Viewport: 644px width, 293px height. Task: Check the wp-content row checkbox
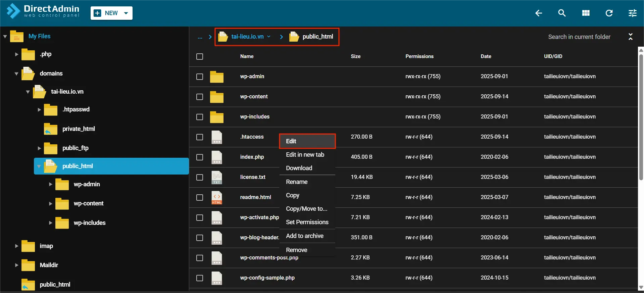click(x=200, y=97)
